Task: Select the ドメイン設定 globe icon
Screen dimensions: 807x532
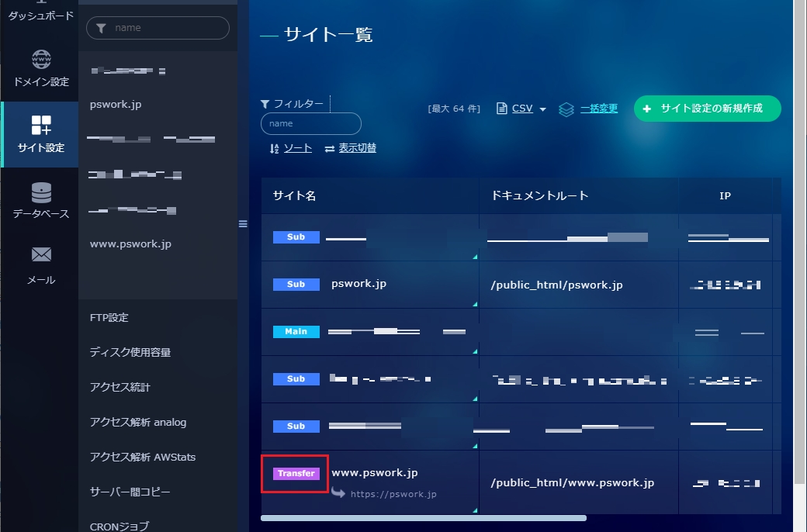Action: tap(40, 59)
